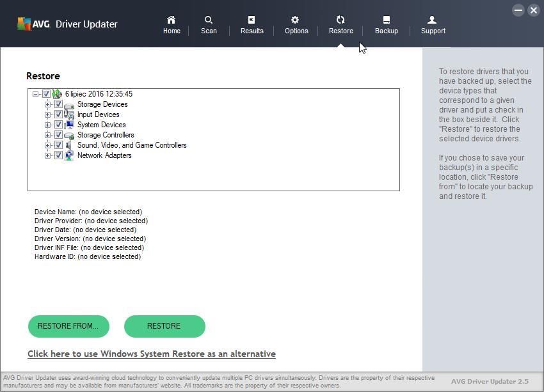
Task: Select the Network Adapters tree label
Action: (104, 155)
